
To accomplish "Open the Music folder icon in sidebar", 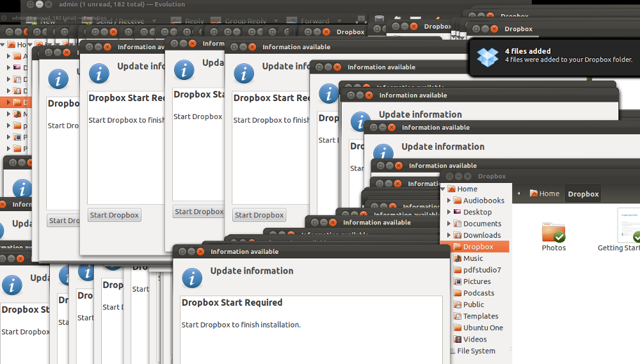I will point(457,258).
